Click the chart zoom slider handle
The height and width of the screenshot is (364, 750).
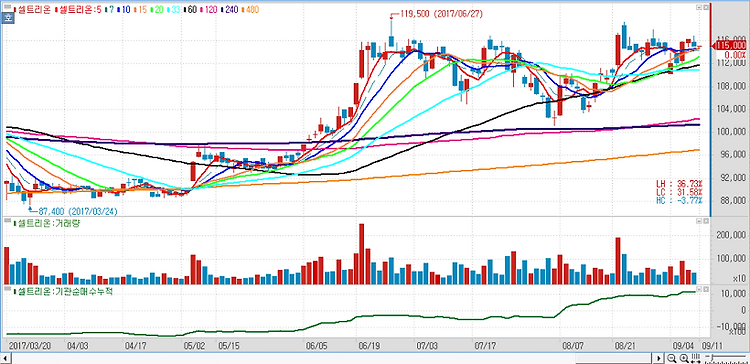pyautogui.click(x=711, y=358)
